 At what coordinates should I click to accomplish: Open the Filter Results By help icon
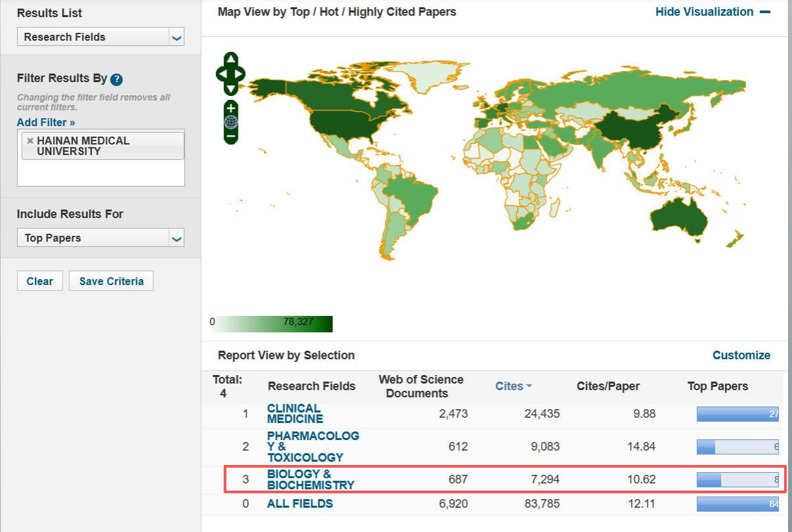pyautogui.click(x=116, y=79)
